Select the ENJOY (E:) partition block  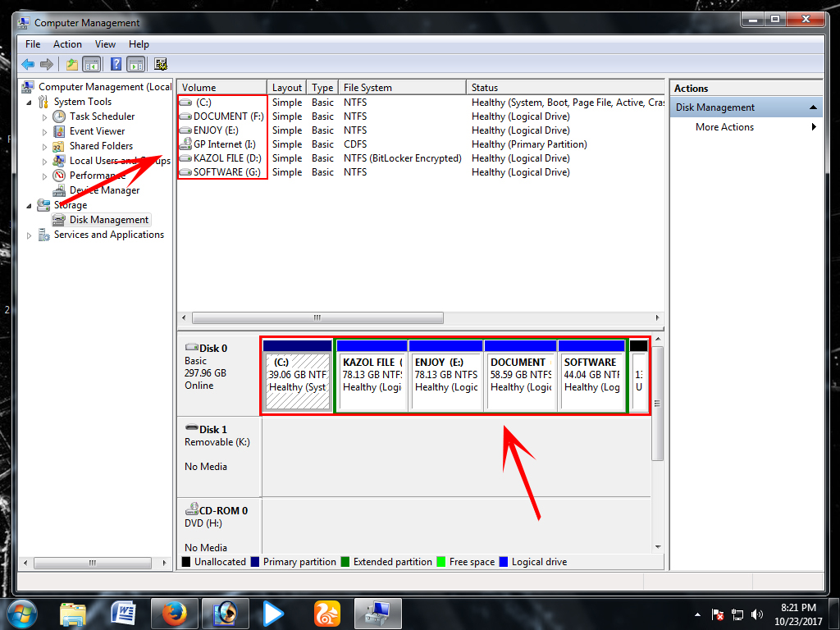tap(445, 376)
